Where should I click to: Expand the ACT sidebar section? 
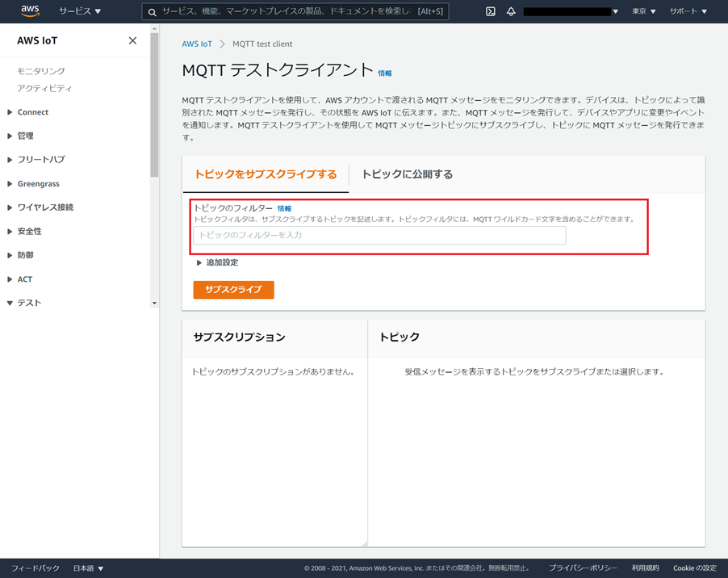point(20,279)
